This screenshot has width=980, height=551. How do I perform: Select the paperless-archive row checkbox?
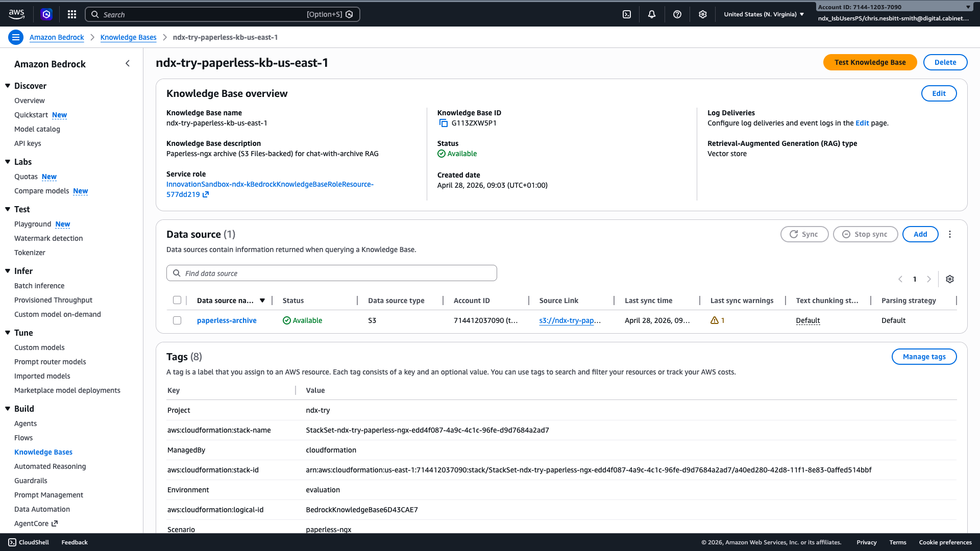(177, 320)
